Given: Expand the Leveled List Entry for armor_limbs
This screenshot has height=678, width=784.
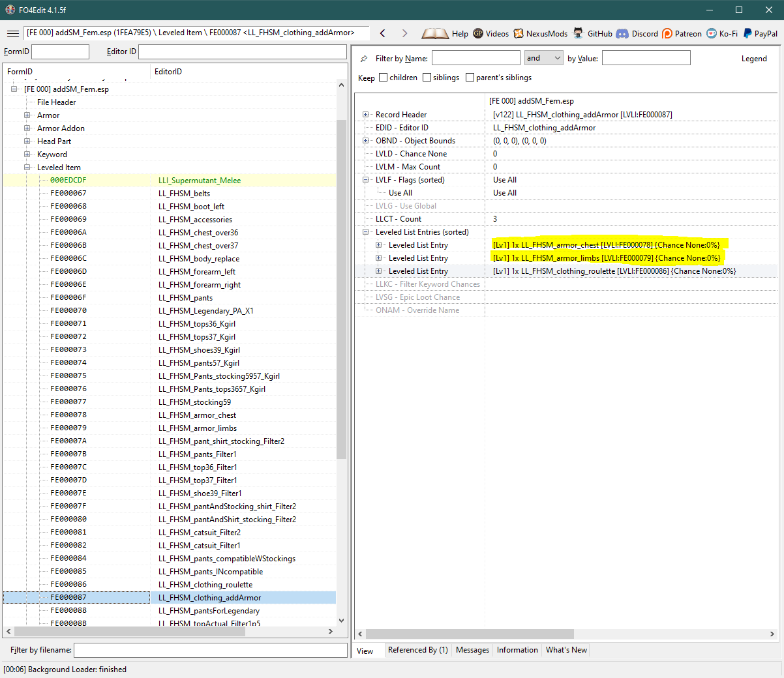Looking at the screenshot, I should point(379,258).
